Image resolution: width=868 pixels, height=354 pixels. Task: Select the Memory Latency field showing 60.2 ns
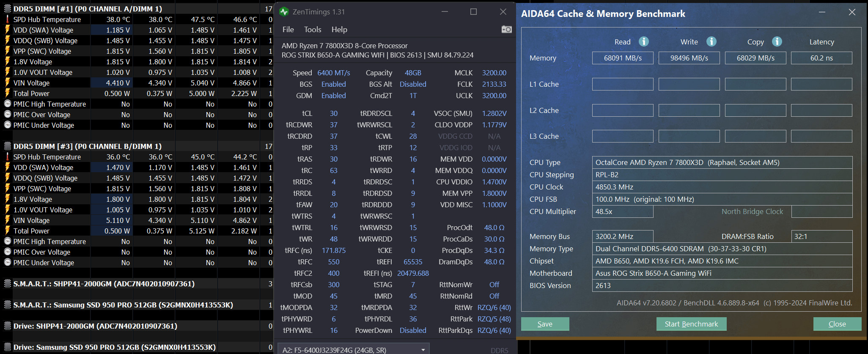[x=821, y=58]
